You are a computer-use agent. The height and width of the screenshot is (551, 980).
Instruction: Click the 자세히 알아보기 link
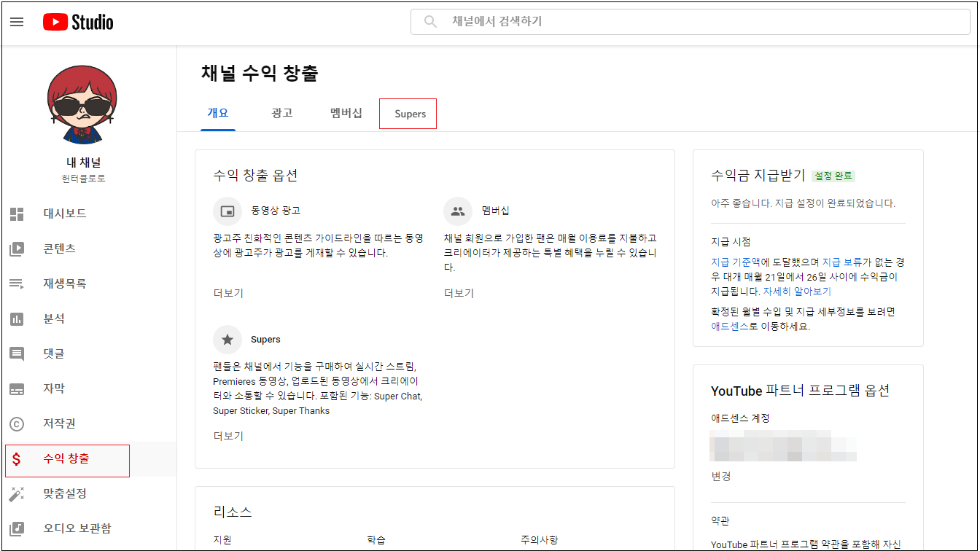(x=797, y=291)
